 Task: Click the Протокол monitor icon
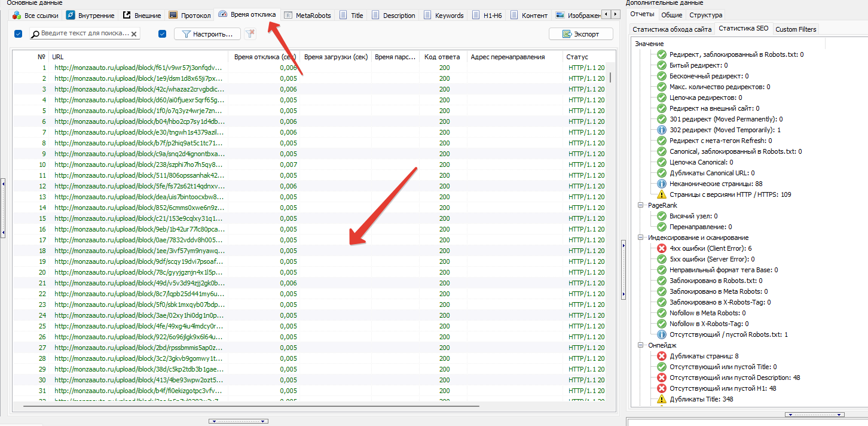click(x=173, y=15)
